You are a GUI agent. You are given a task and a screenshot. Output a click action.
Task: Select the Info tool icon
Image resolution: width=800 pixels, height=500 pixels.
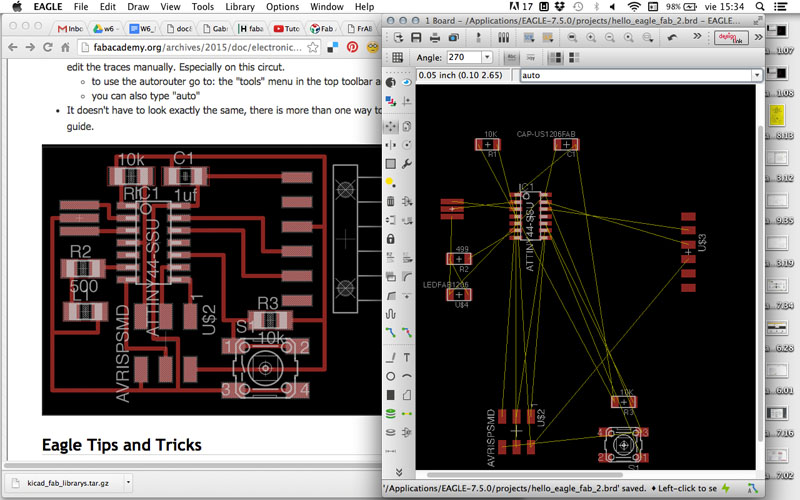click(x=391, y=82)
